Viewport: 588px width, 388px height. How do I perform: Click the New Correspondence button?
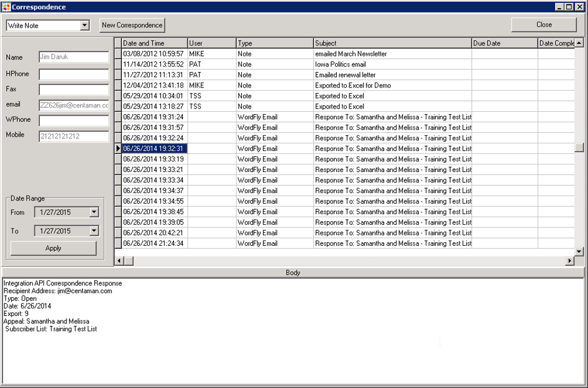[132, 25]
